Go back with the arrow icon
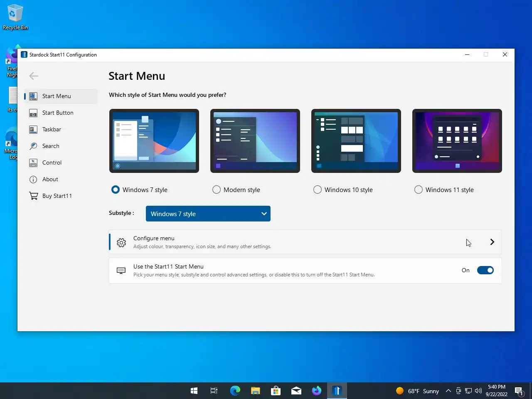This screenshot has height=399, width=532. tap(34, 76)
